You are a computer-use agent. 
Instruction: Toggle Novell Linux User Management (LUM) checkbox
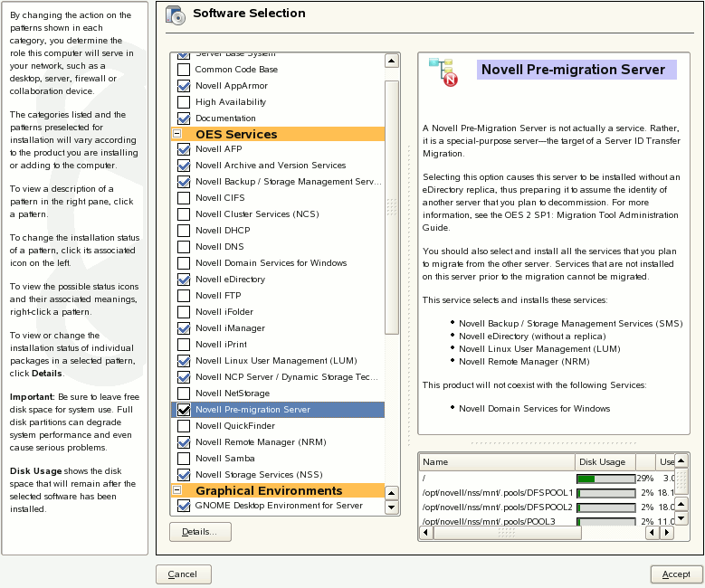coord(184,361)
